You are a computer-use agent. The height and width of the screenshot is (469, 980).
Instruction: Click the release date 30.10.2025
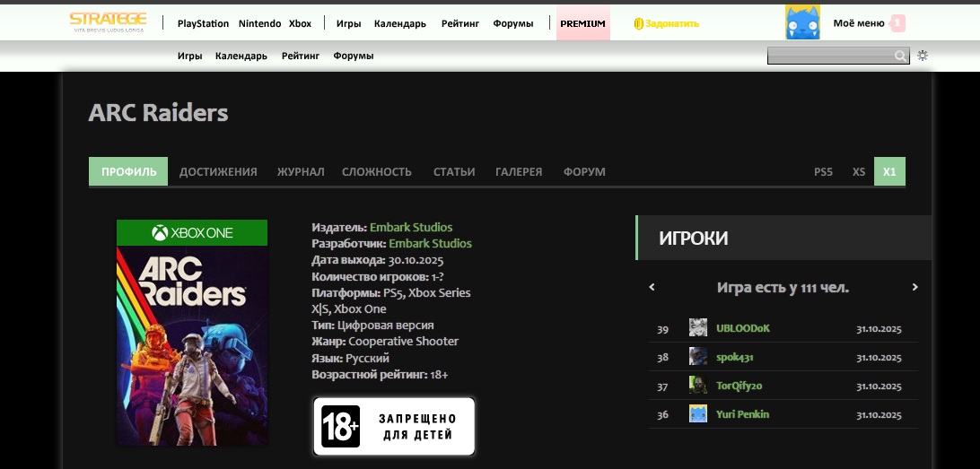pos(416,260)
